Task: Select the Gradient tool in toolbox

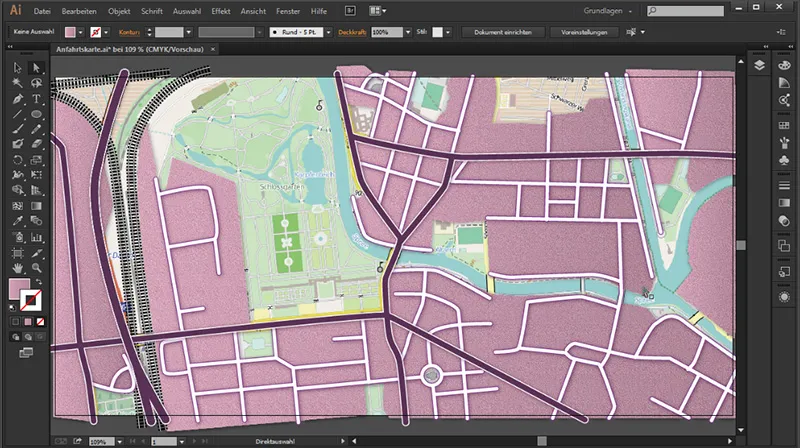Action: 36,206
